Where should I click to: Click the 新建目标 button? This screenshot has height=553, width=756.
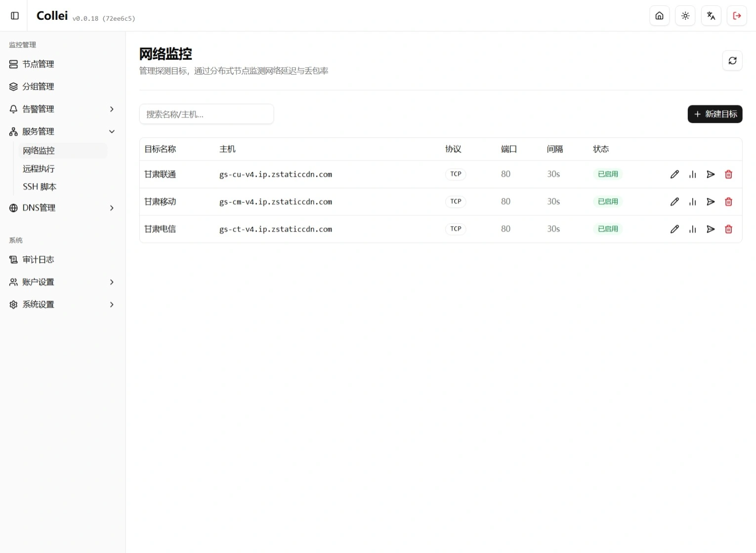coord(714,114)
